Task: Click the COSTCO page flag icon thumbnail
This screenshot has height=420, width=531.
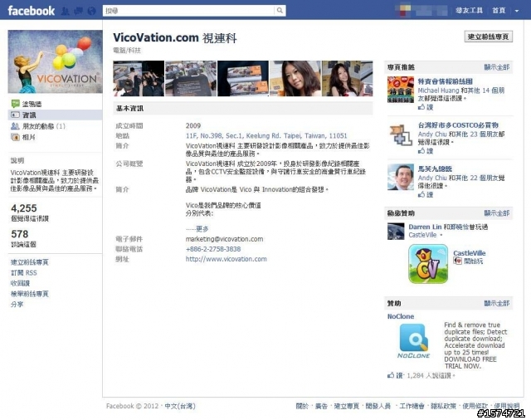Action: pos(401,134)
